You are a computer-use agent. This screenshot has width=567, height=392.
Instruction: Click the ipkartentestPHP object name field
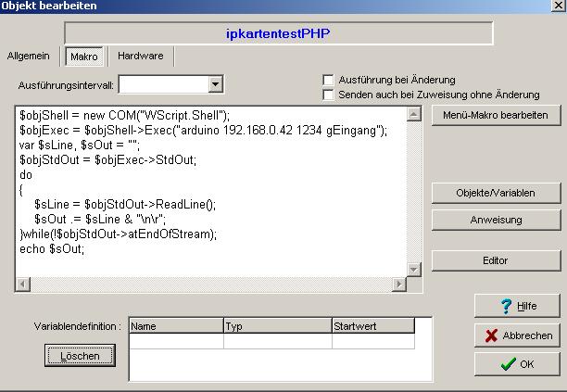tap(278, 34)
